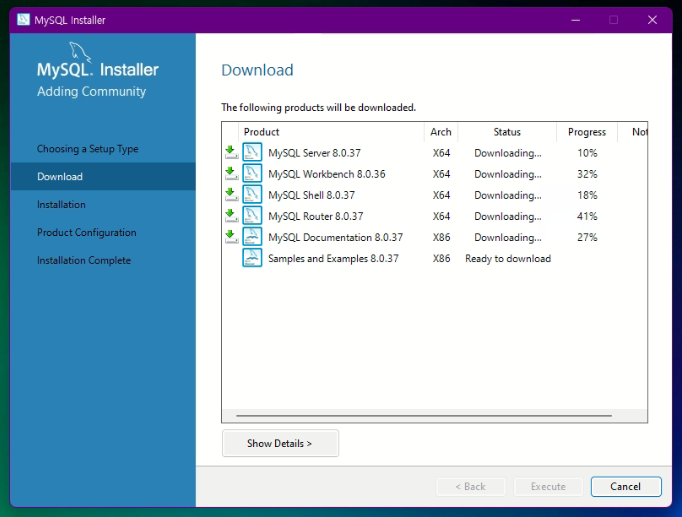Click the horizontal scrollbar of product list
This screenshot has width=682, height=517.
point(424,415)
